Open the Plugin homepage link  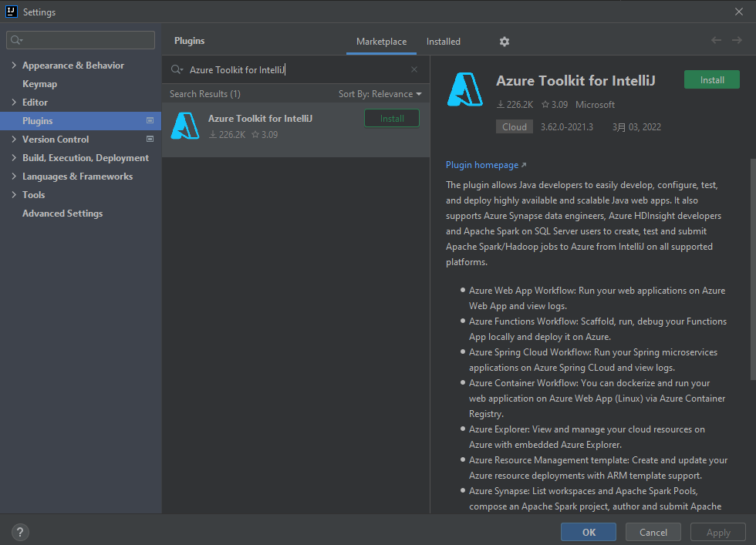[481, 164]
